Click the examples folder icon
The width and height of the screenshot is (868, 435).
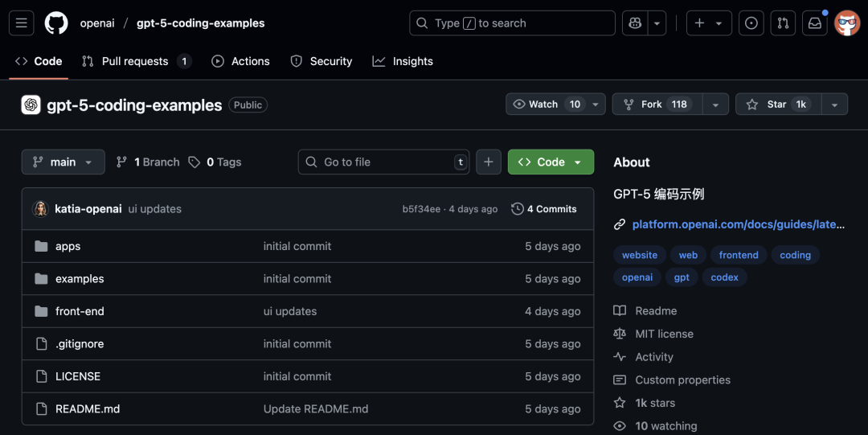(42, 279)
